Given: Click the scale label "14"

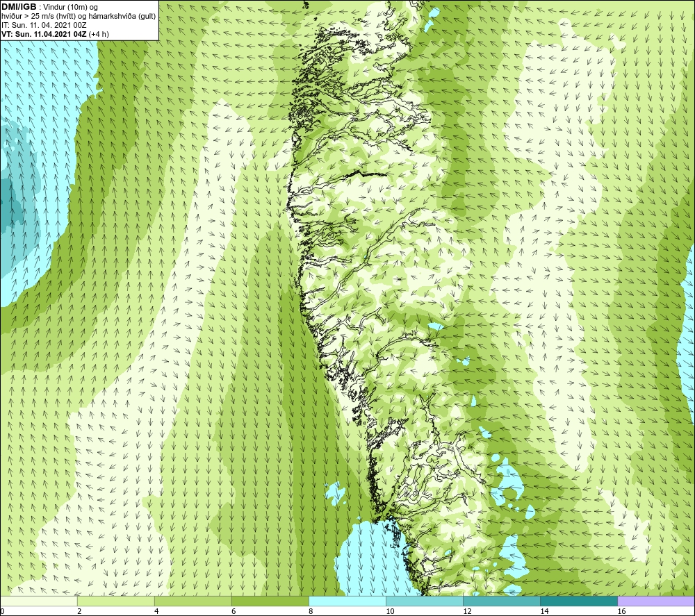Looking at the screenshot, I should pyautogui.click(x=544, y=612).
